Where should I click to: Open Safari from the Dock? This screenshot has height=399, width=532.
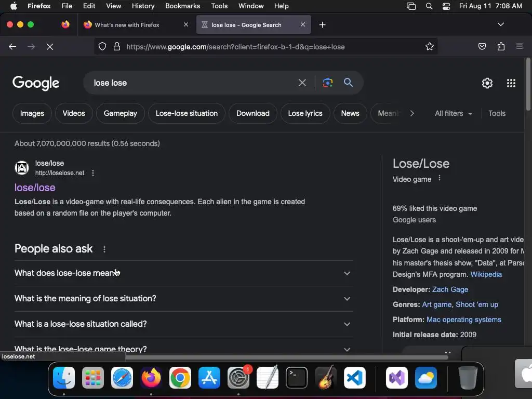click(x=122, y=378)
